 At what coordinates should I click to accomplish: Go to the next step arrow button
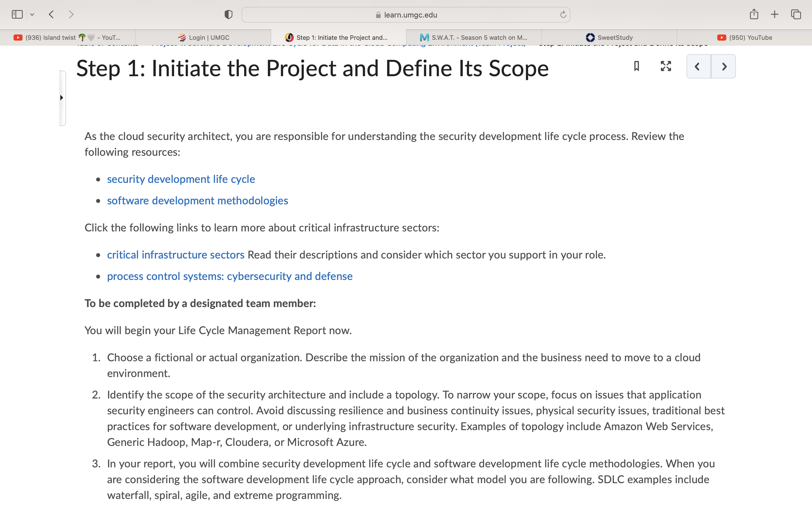[x=723, y=67]
